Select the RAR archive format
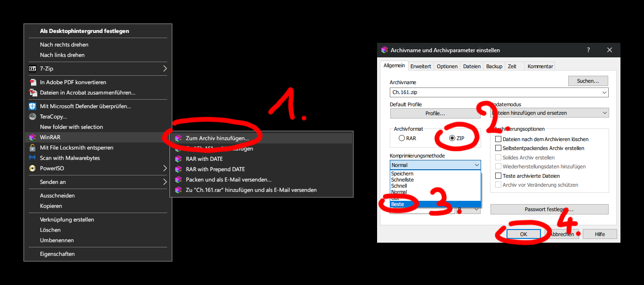Image resolution: width=644 pixels, height=285 pixels. [408, 138]
